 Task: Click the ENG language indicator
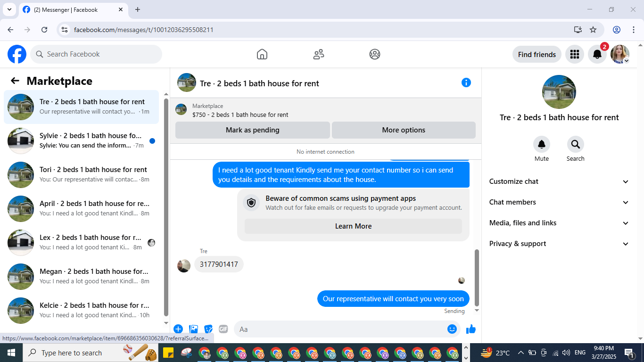coord(580,353)
